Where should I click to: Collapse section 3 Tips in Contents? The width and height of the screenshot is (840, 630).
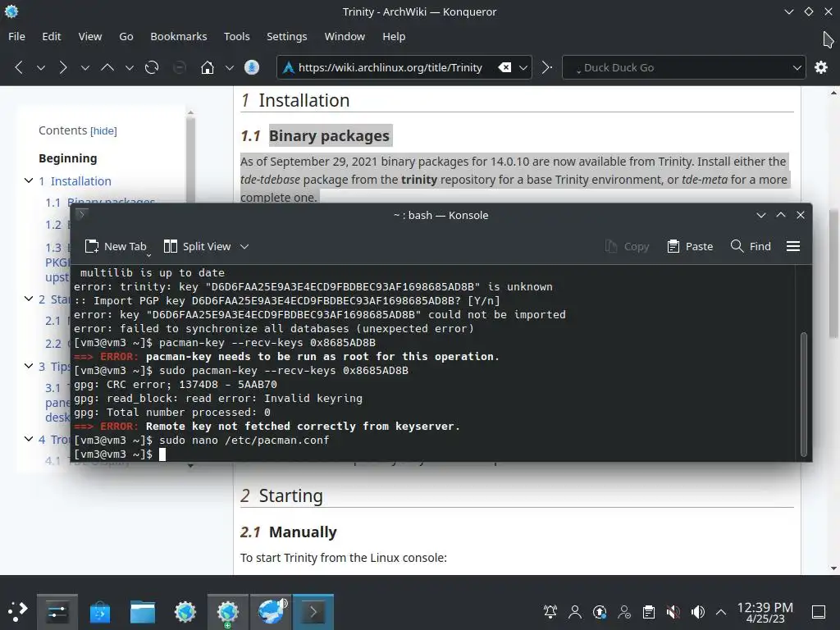[29, 366]
